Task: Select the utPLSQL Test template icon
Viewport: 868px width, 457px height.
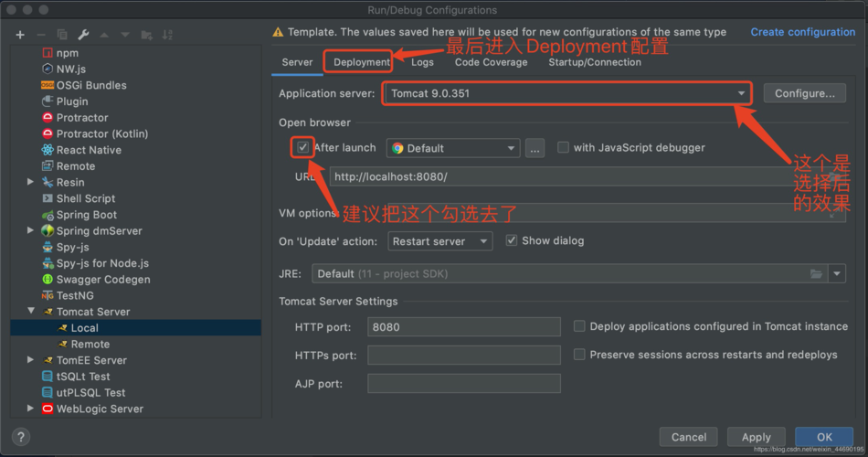Action: [48, 392]
